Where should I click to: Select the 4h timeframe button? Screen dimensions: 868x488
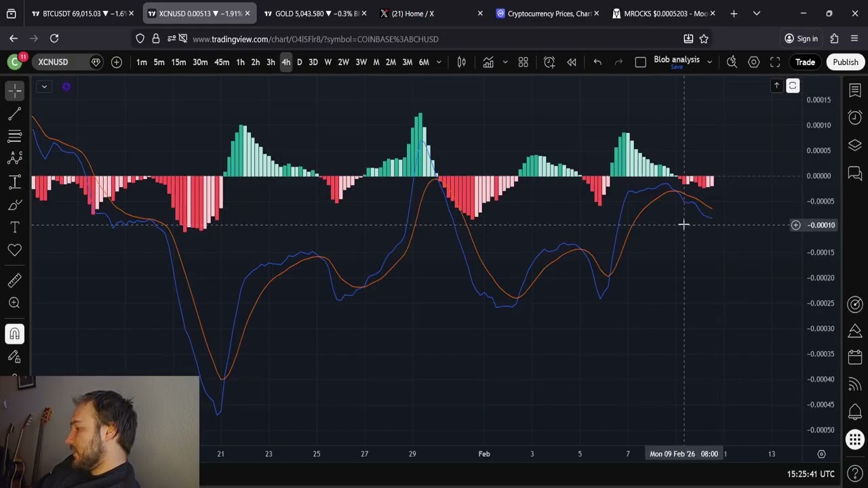coord(285,62)
